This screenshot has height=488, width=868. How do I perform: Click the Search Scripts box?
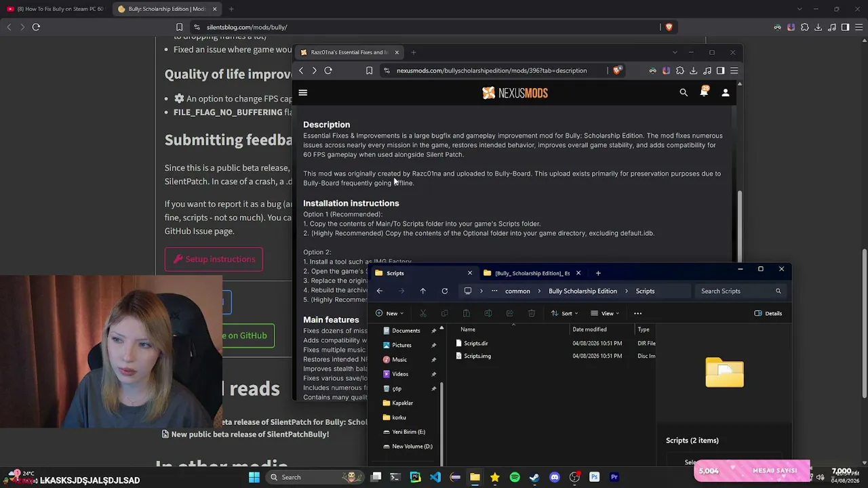click(741, 291)
